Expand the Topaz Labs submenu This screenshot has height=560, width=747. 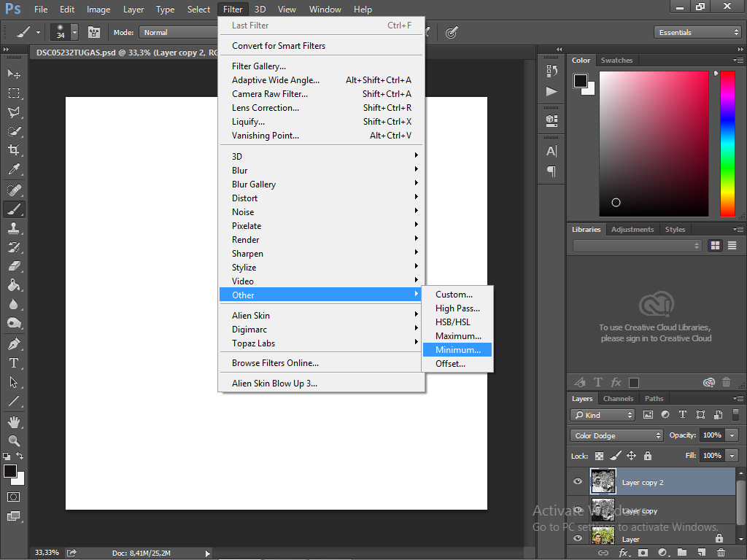coord(322,343)
